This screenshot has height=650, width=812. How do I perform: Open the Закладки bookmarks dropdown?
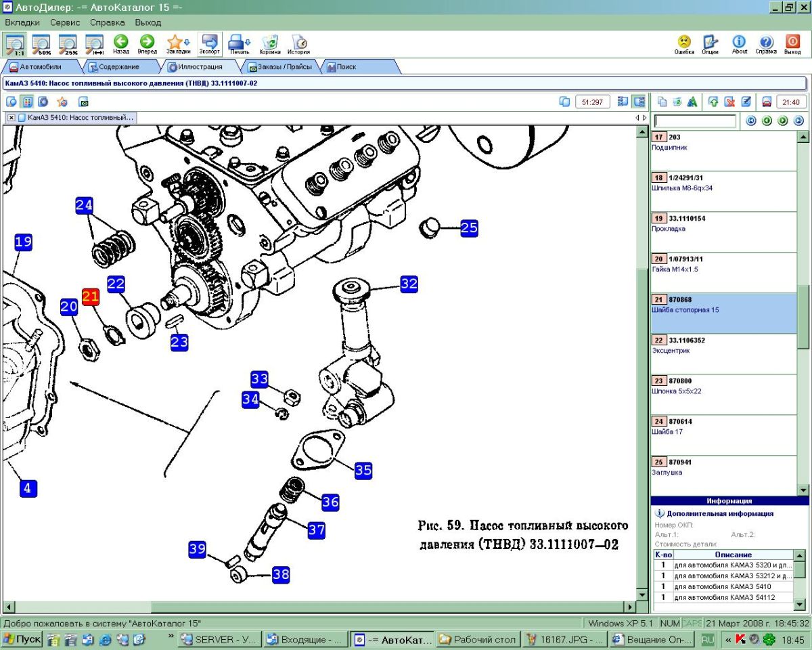(179, 44)
